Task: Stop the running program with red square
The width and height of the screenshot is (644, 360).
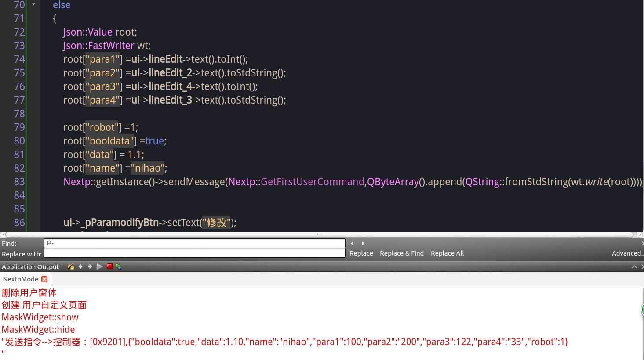Action: point(109,266)
